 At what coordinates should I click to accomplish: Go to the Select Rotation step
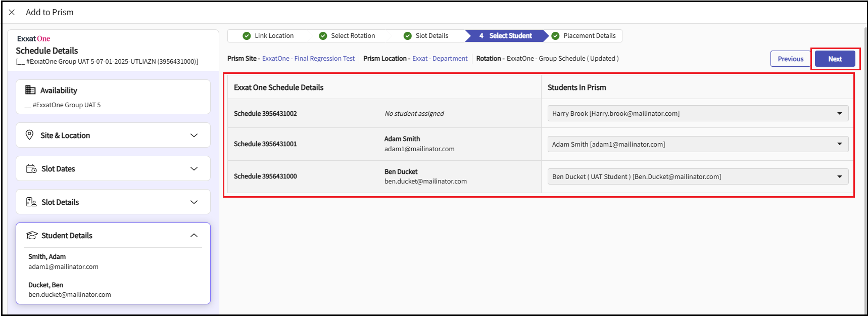click(353, 36)
